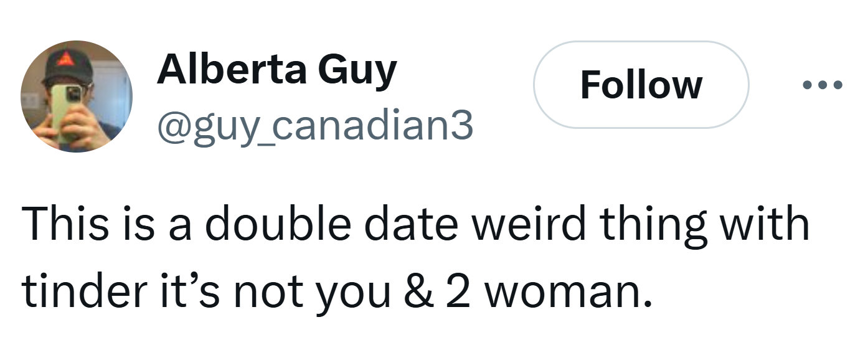Follow the Alberta Guy account

tap(641, 85)
